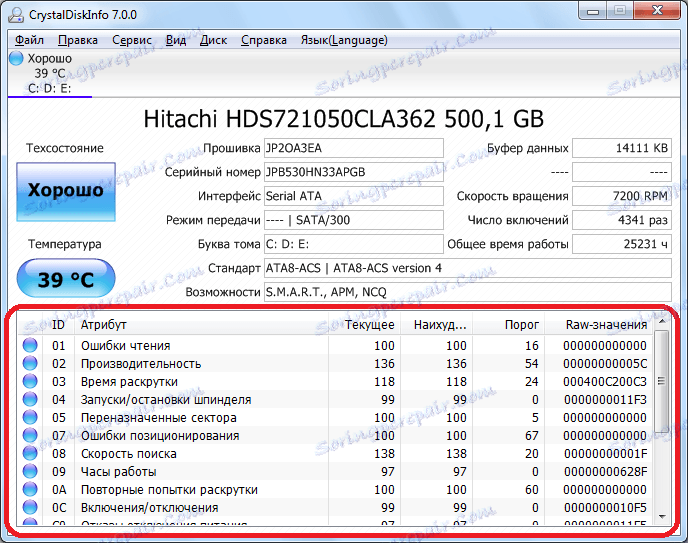688x543 pixels.
Task: Click the serial number field JPB530HN33APGB
Action: (x=354, y=172)
